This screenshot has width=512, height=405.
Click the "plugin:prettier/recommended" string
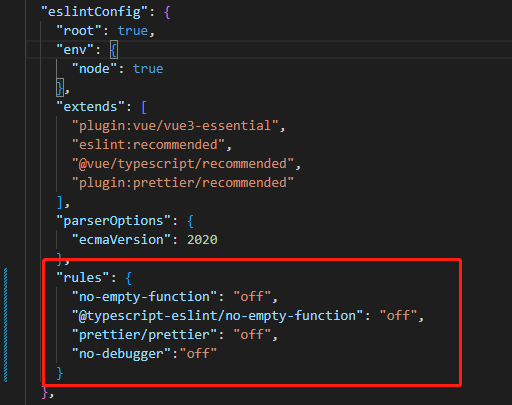pyautogui.click(x=183, y=183)
